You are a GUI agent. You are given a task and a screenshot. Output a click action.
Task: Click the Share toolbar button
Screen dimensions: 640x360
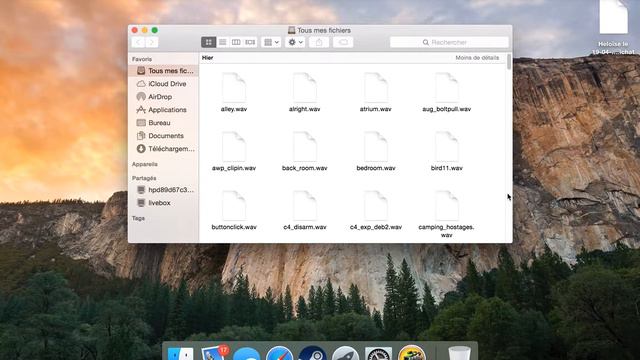(319, 42)
